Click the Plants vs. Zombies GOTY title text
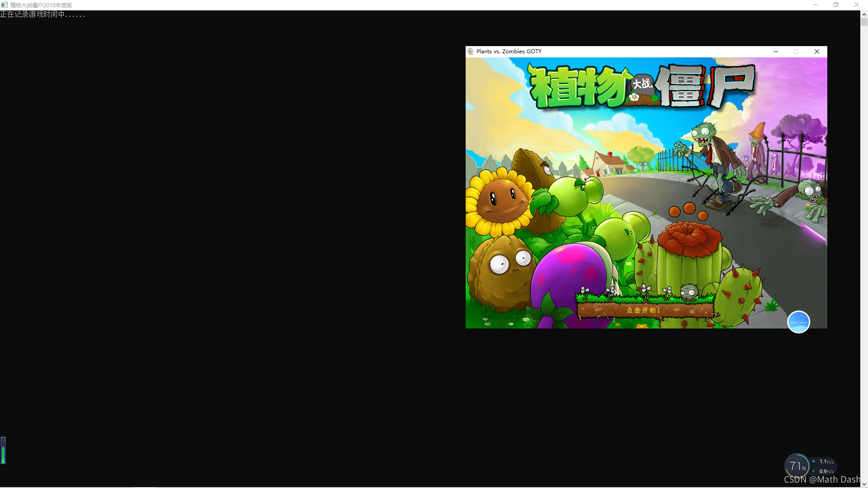 click(x=509, y=52)
